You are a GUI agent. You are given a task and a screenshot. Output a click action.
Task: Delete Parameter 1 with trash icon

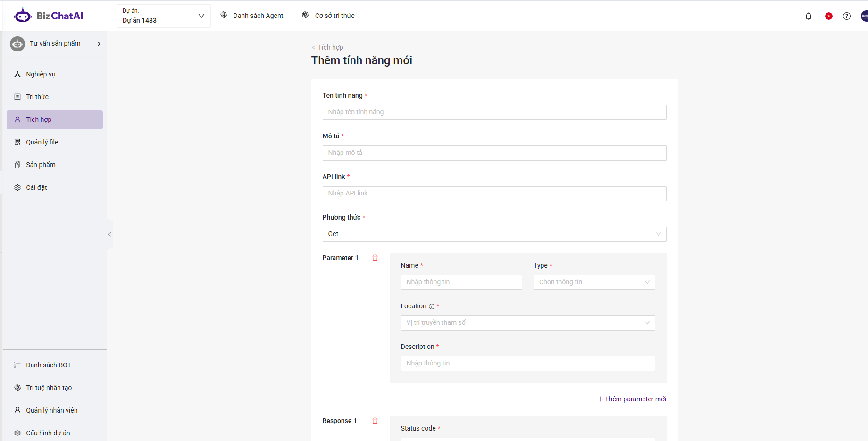pos(375,258)
